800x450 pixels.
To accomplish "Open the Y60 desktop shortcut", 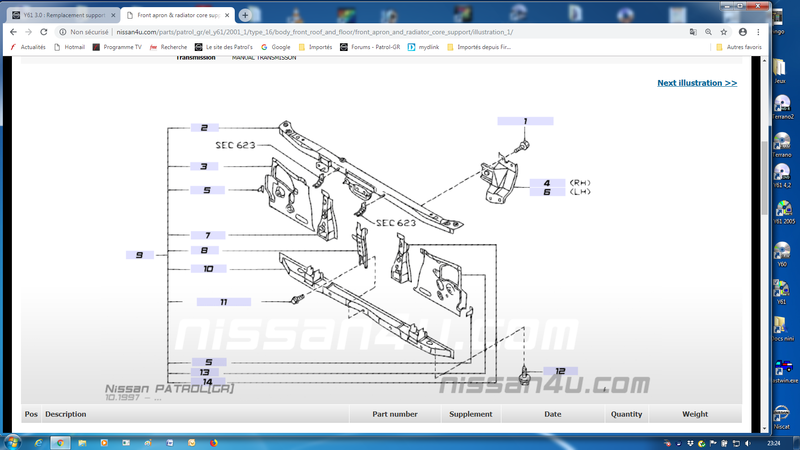I will (782, 254).
